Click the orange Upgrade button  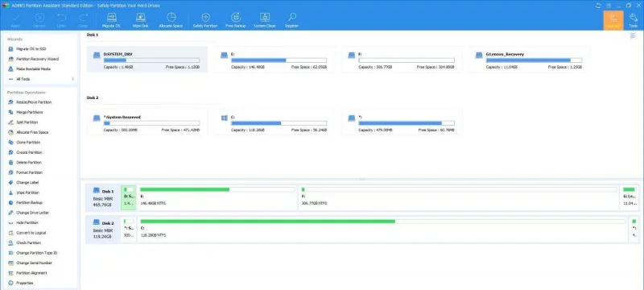pyautogui.click(x=613, y=20)
